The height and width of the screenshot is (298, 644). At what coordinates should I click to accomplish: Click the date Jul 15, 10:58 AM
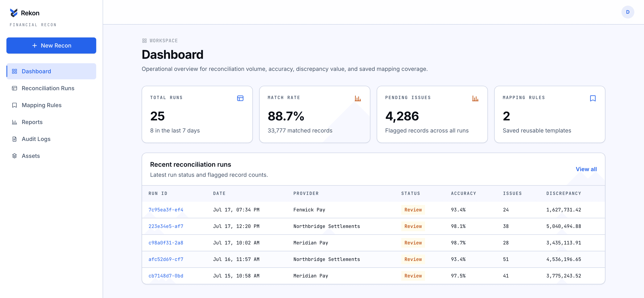236,276
